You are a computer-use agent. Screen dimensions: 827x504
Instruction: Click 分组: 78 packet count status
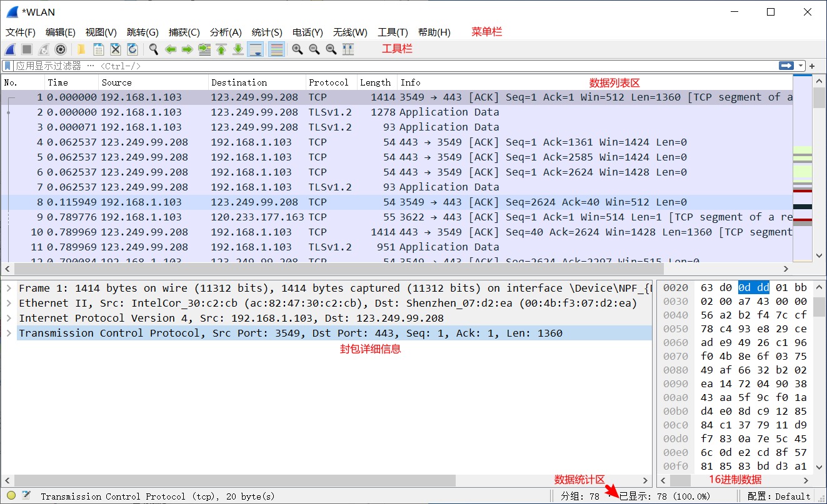[580, 497]
